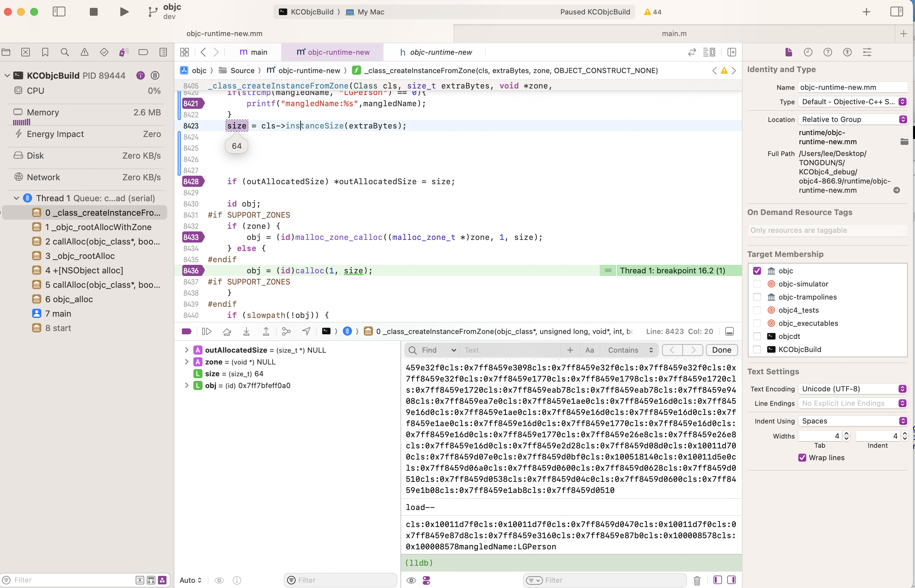The height and width of the screenshot is (588, 915).
Task: Uncheck the objc target membership checkbox
Action: coord(757,271)
